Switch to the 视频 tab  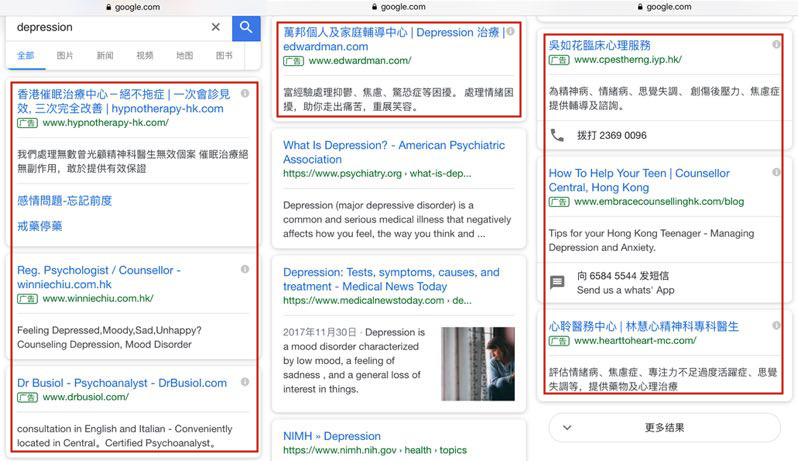(x=145, y=55)
